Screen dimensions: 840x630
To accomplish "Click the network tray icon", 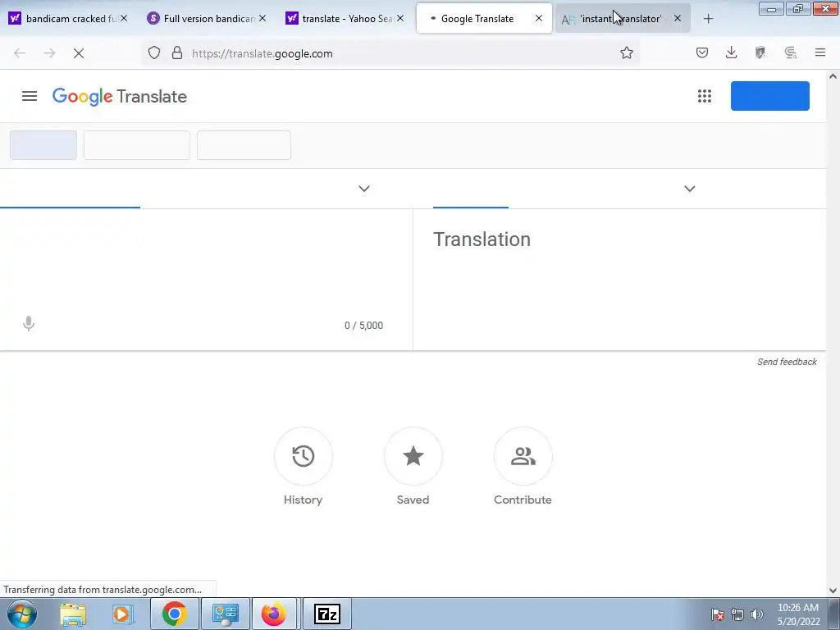I will (x=737, y=614).
